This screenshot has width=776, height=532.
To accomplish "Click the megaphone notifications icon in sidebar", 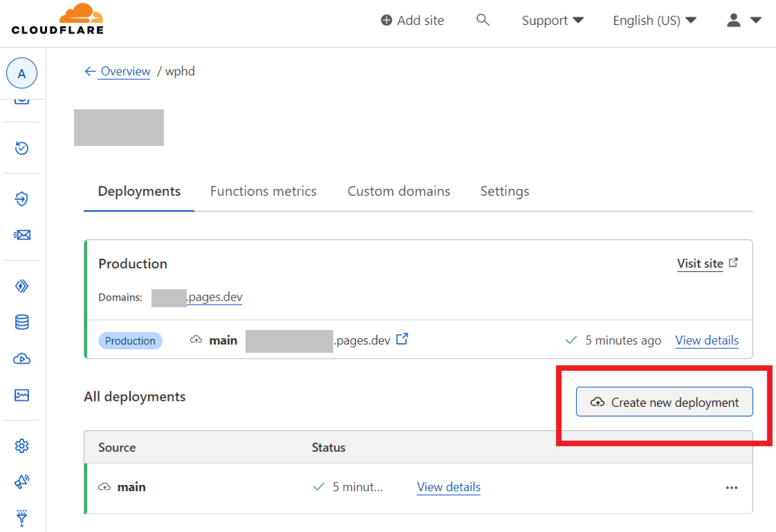I will 22,482.
